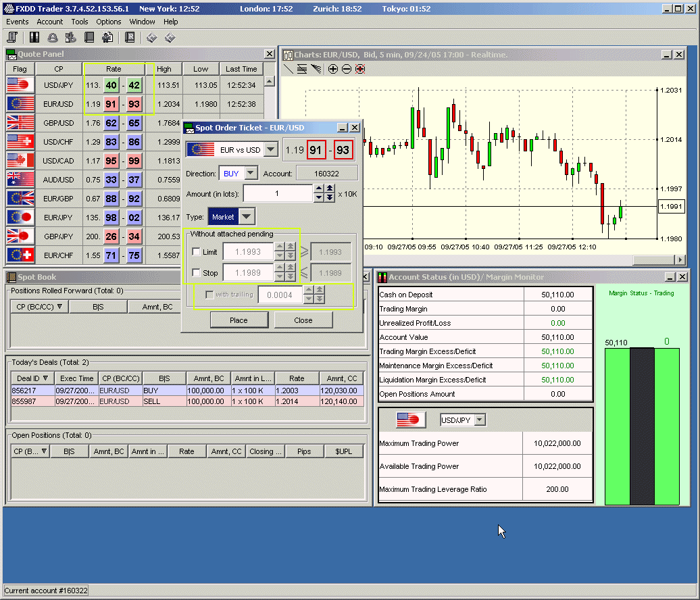Select the fan lines chart tool
Screen dimensions: 700x600
click(316, 69)
